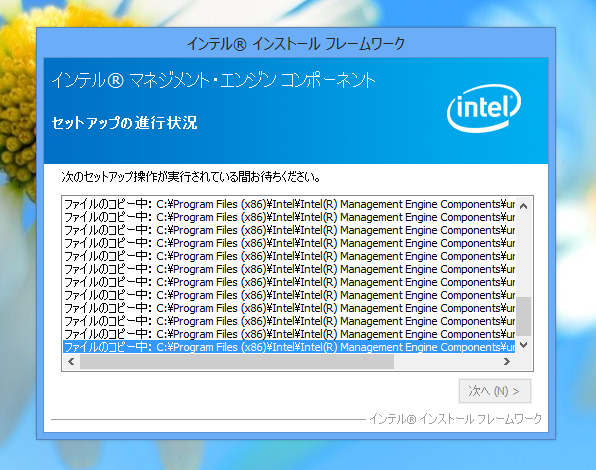The height and width of the screenshot is (470, 596).
Task: Click the vertical scrollbar thumb in log list
Action: coord(523,316)
